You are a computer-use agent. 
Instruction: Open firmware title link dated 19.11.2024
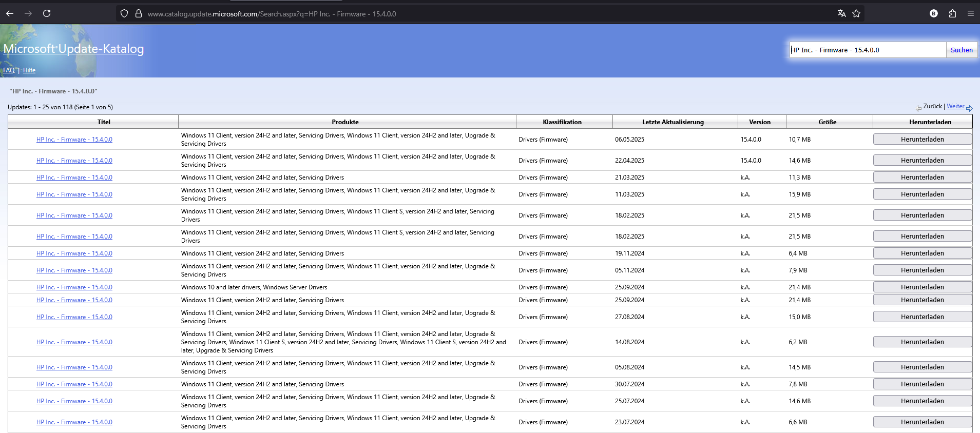74,253
